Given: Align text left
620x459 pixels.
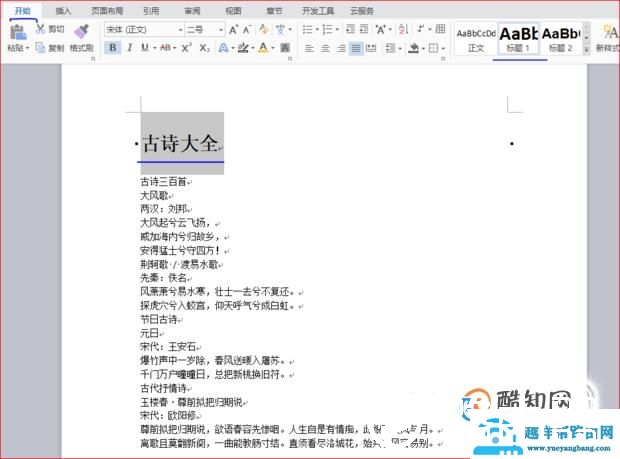Looking at the screenshot, I should tap(310, 49).
